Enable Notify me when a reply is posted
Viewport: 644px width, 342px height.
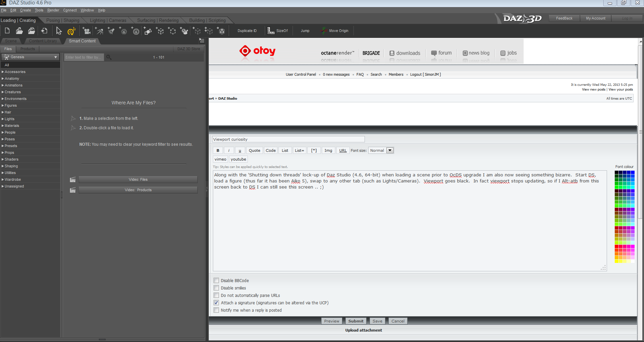coord(216,310)
